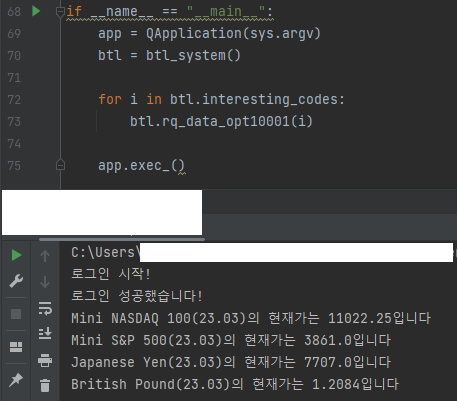Image resolution: width=458 pixels, height=401 pixels.
Task: Stop the running process square button
Action: 16,314
